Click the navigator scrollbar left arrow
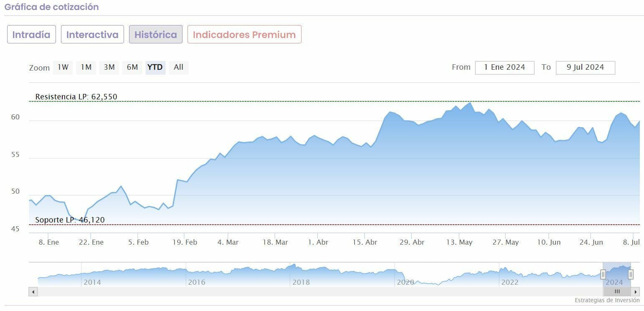Image resolution: width=644 pixels, height=311 pixels. click(x=33, y=291)
